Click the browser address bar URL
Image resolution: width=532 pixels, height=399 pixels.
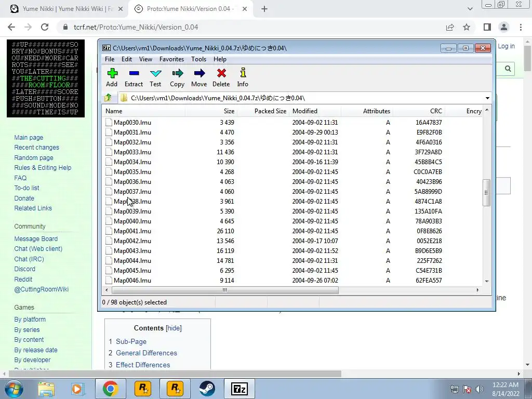pyautogui.click(x=136, y=27)
